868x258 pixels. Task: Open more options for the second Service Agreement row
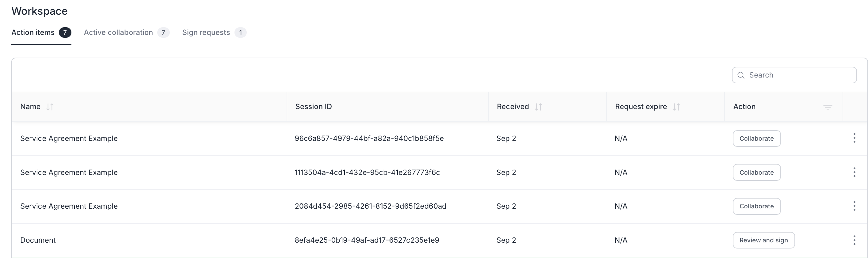(854, 172)
